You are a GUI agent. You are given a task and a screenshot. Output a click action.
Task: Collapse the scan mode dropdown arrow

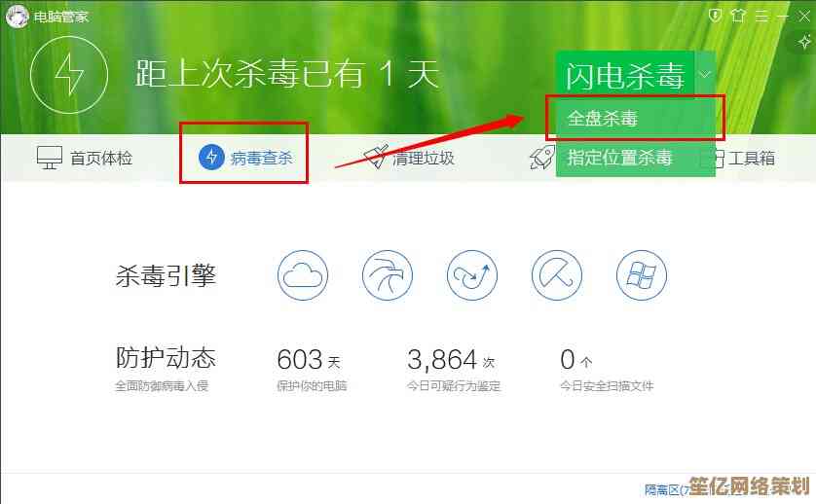click(x=705, y=74)
